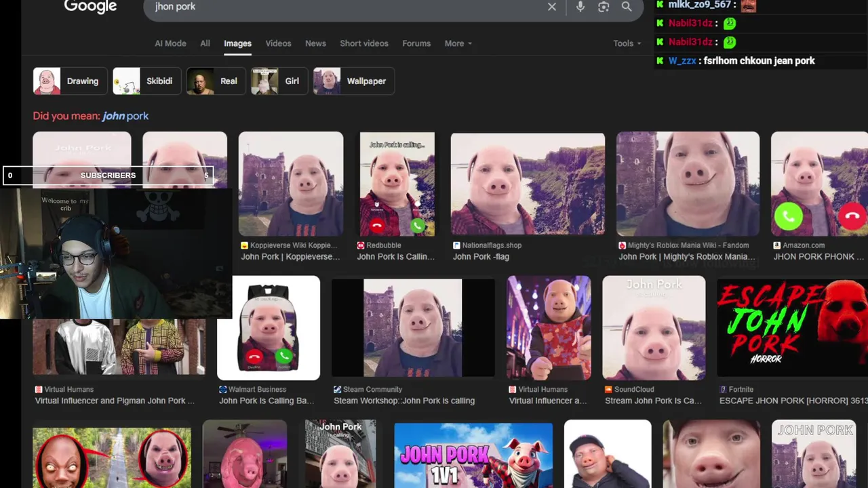This screenshot has width=868, height=488.
Task: Click 'JHON PORK PHONK' Amazon caption
Action: [x=818, y=257]
